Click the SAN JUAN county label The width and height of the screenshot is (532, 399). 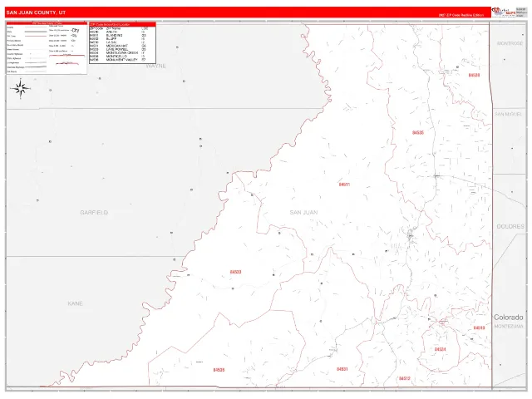pos(303,213)
